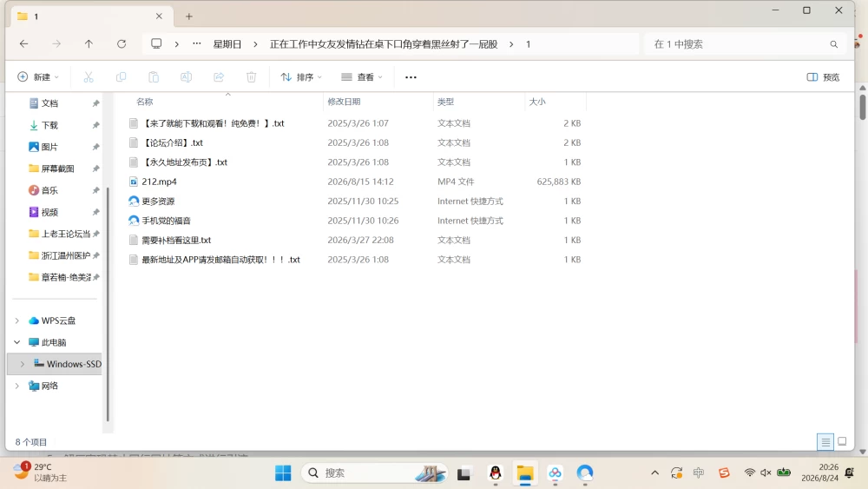Expand the WPS云盘 tree node
The width and height of the screenshot is (868, 489).
click(17, 320)
